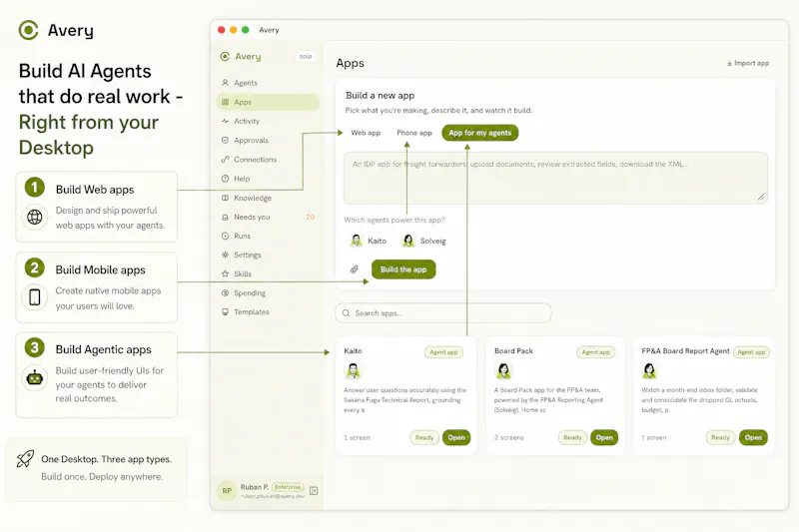Viewport: 799px width, 532px height.
Task: Open the Board Pack app
Action: (604, 437)
